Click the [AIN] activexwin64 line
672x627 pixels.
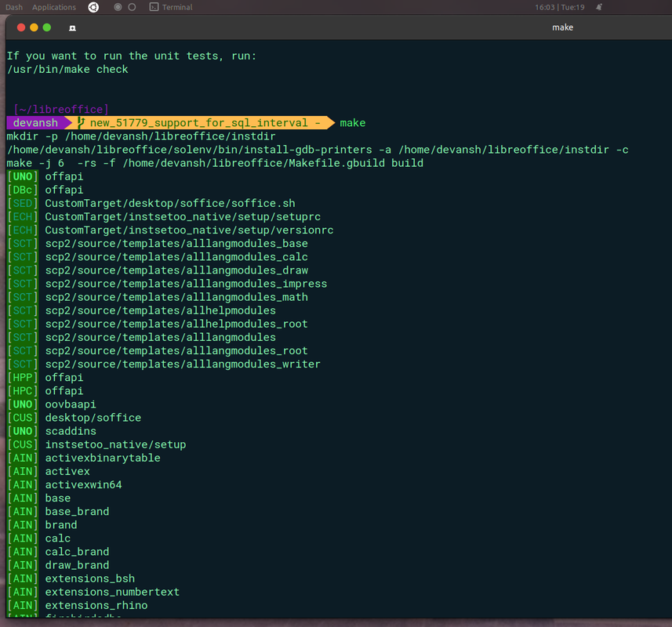[x=64, y=485]
